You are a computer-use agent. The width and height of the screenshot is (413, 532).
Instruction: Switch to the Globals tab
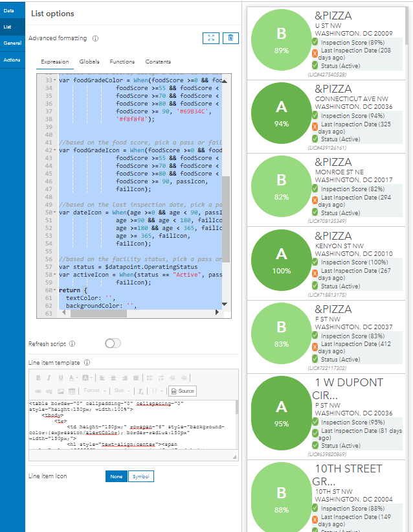(89, 62)
